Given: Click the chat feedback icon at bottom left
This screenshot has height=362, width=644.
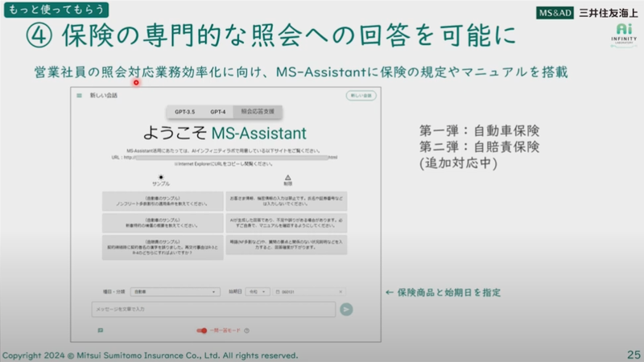Looking at the screenshot, I should click(101, 331).
